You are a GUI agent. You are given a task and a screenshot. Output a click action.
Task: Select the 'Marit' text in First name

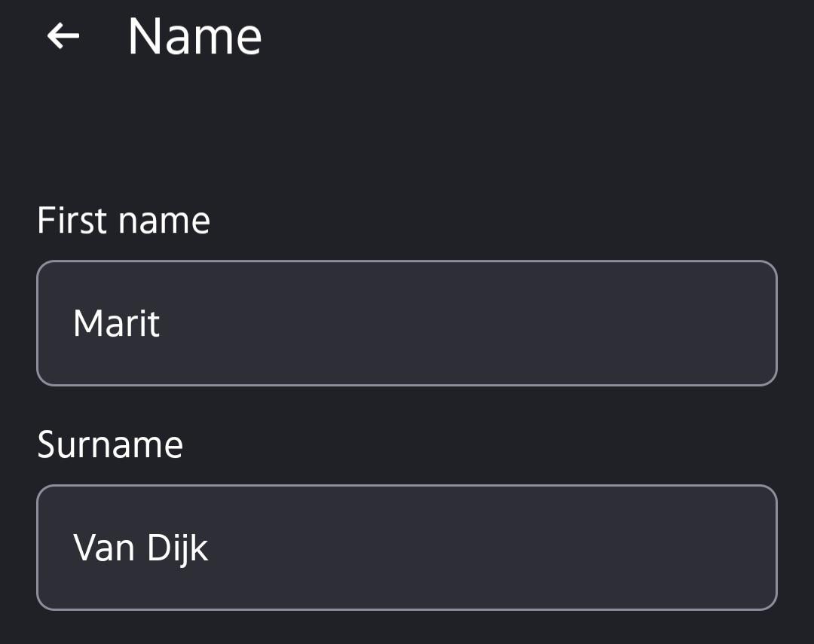point(116,323)
